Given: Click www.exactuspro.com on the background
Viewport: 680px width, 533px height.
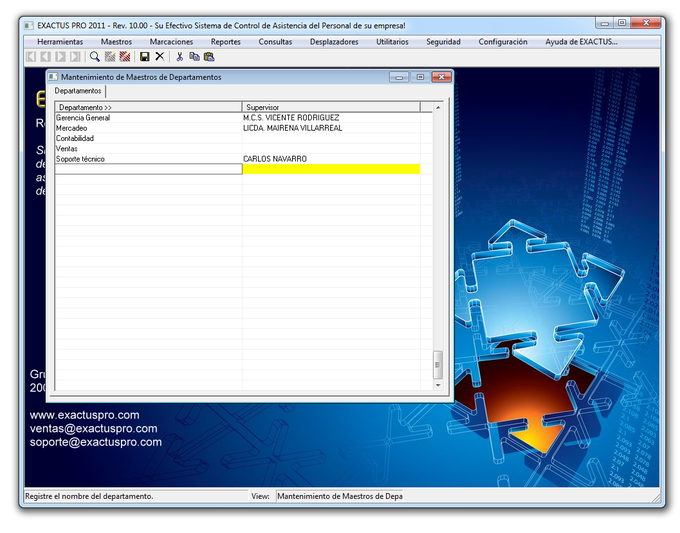Looking at the screenshot, I should [x=85, y=415].
